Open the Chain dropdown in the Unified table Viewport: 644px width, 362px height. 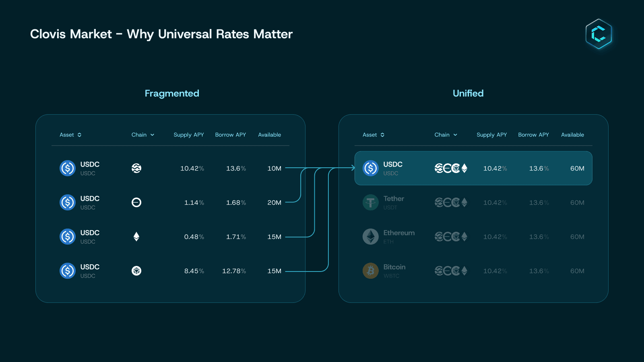446,135
